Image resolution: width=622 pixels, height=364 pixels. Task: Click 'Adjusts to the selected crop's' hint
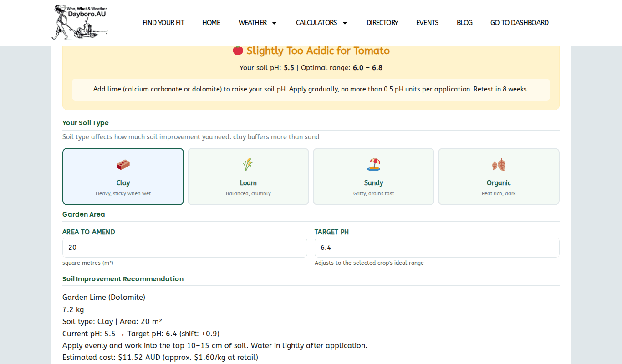click(369, 263)
